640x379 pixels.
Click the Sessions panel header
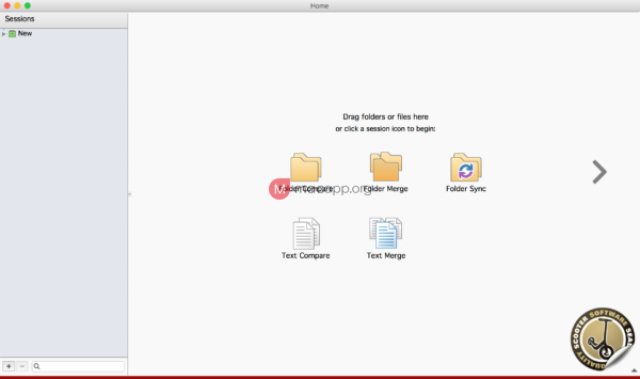[64, 19]
